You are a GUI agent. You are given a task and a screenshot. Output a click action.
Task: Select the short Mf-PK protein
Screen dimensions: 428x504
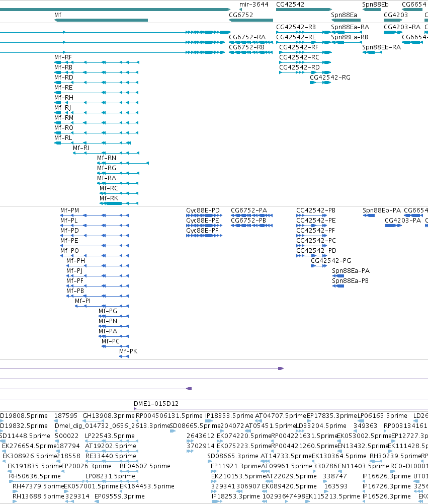tap(124, 356)
